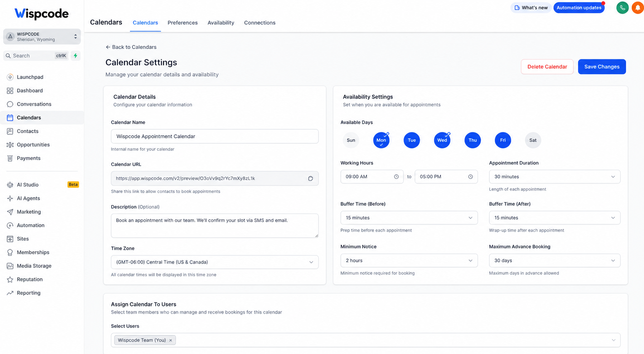Click the green lightning quick-action icon

(75, 56)
